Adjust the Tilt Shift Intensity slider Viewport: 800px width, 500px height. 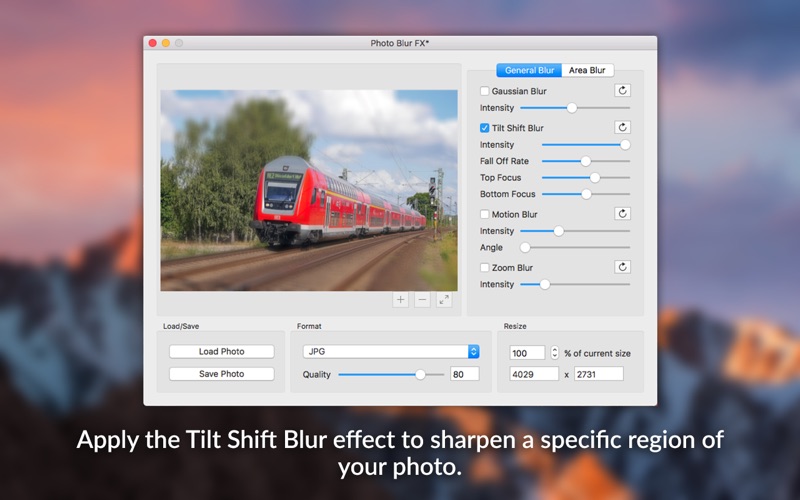(625, 145)
